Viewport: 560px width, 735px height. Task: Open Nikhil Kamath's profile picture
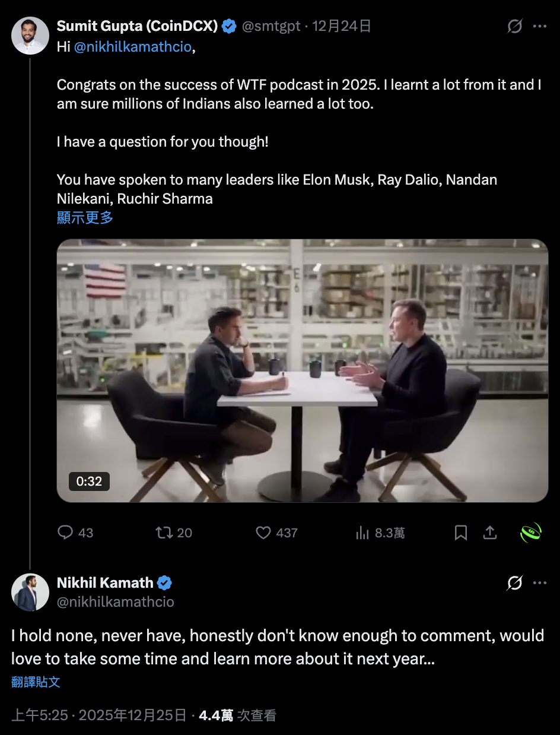pyautogui.click(x=30, y=592)
